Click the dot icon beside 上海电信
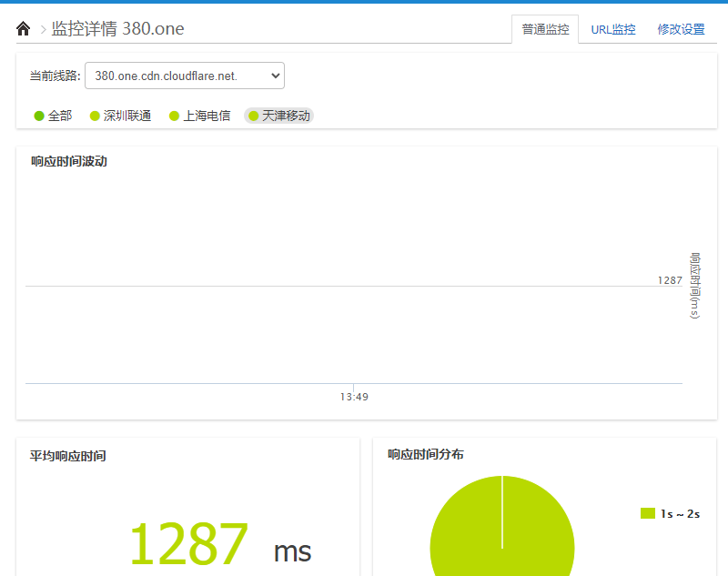 pos(174,116)
